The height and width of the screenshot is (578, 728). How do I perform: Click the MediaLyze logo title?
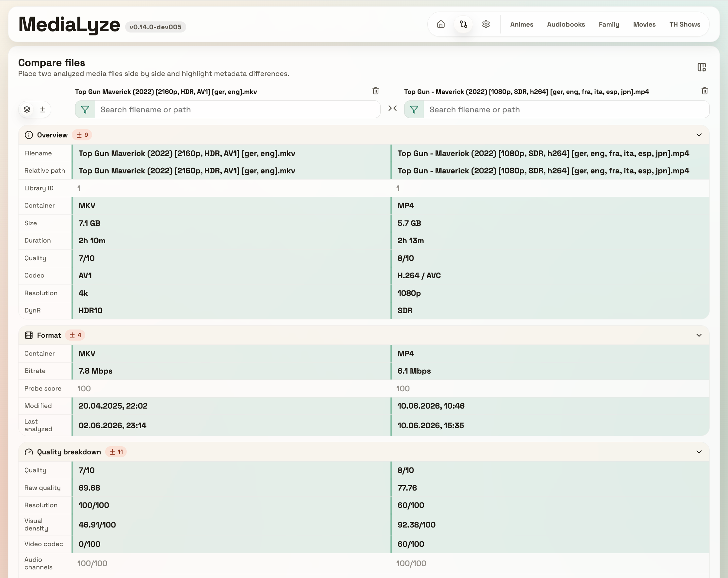point(69,25)
